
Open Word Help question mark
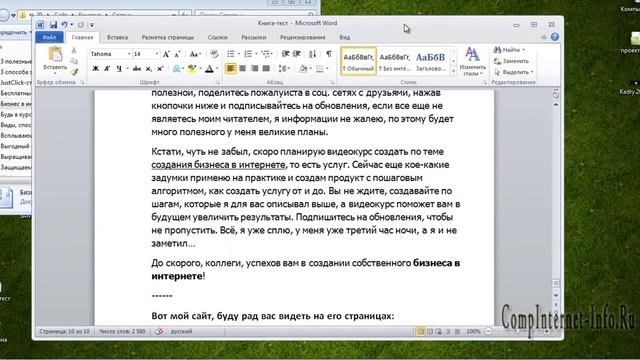pyautogui.click(x=554, y=37)
